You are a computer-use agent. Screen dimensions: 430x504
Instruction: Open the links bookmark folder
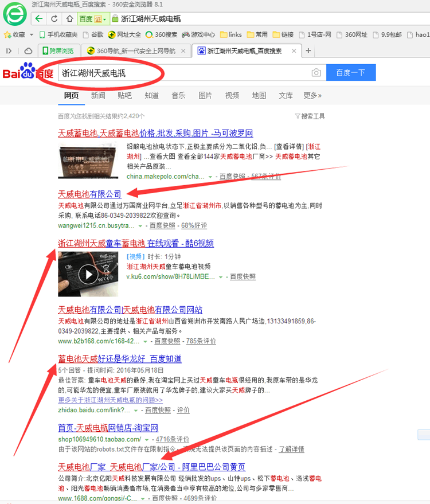click(230, 35)
